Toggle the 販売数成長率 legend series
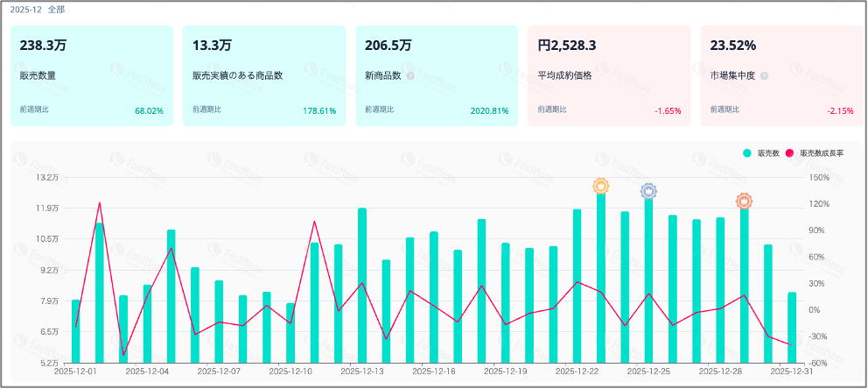This screenshot has width=868, height=389. tap(815, 153)
